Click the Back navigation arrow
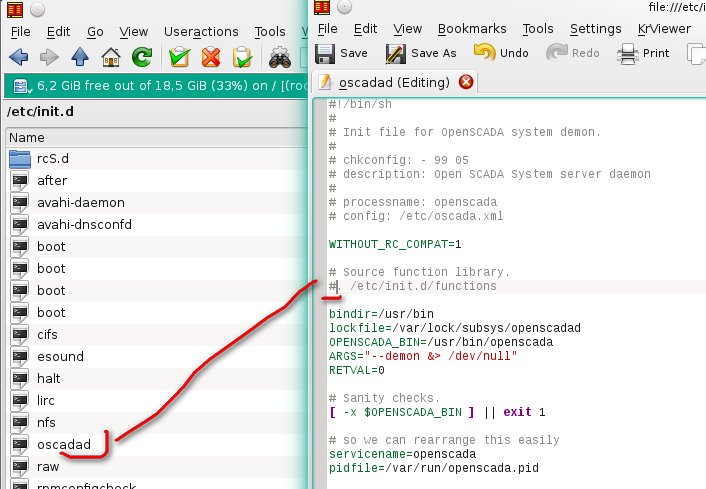 click(x=19, y=56)
